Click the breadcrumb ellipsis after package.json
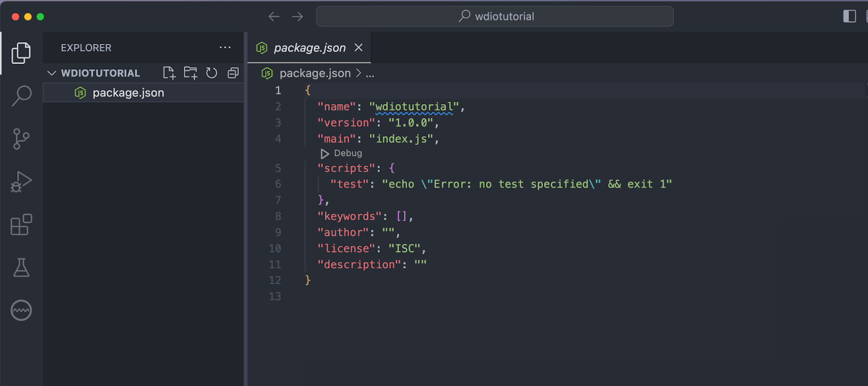Screen dimensions: 868x386 (x=370, y=73)
